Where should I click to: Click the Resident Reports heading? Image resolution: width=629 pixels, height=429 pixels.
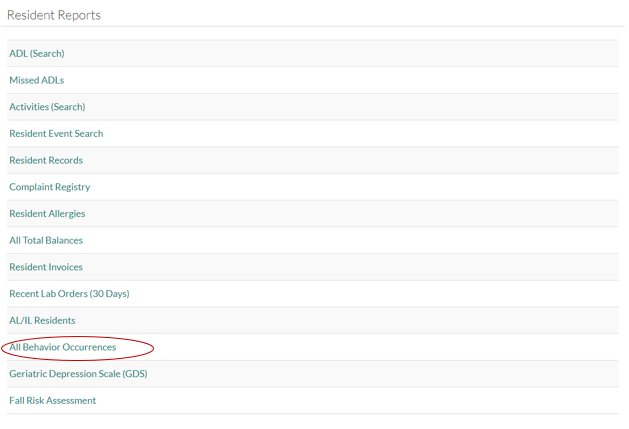pos(54,15)
